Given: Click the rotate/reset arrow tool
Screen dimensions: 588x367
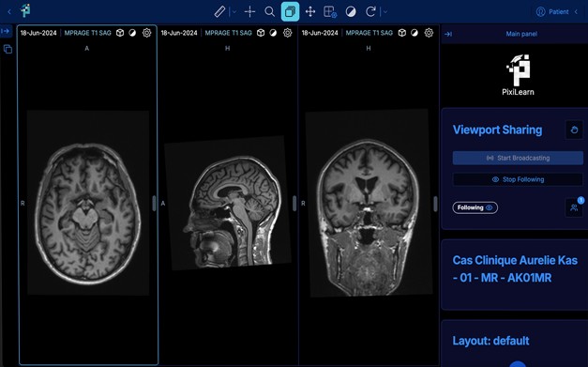Looking at the screenshot, I should coord(370,11).
